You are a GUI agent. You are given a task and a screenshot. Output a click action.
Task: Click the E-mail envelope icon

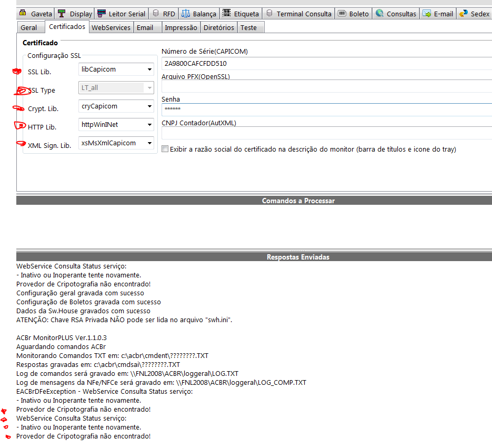[427, 14]
